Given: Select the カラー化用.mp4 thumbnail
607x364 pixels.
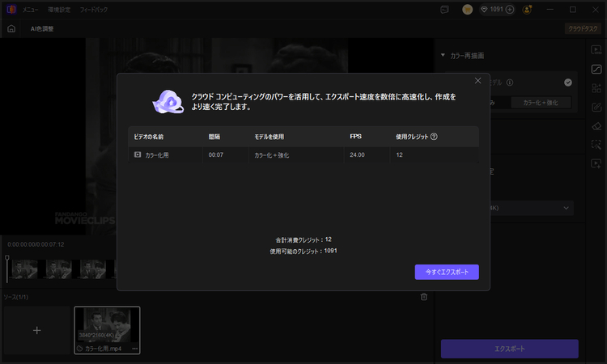Looking at the screenshot, I should (107, 328).
